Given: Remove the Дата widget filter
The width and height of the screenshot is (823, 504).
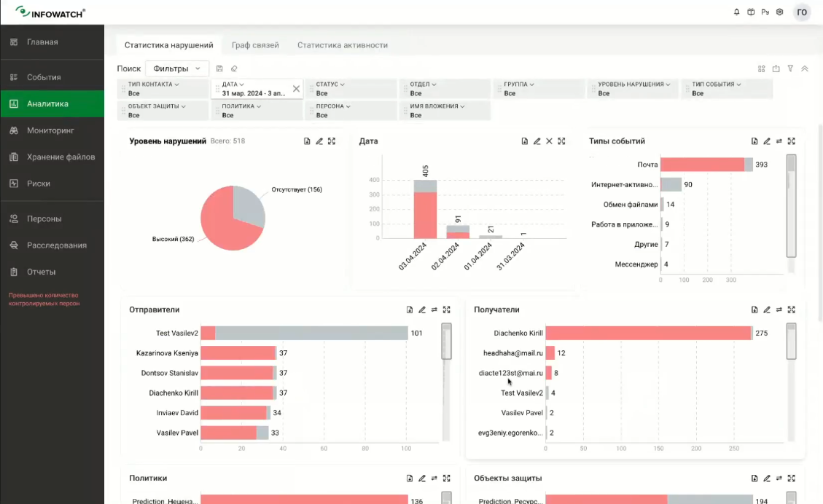Looking at the screenshot, I should coord(549,141).
